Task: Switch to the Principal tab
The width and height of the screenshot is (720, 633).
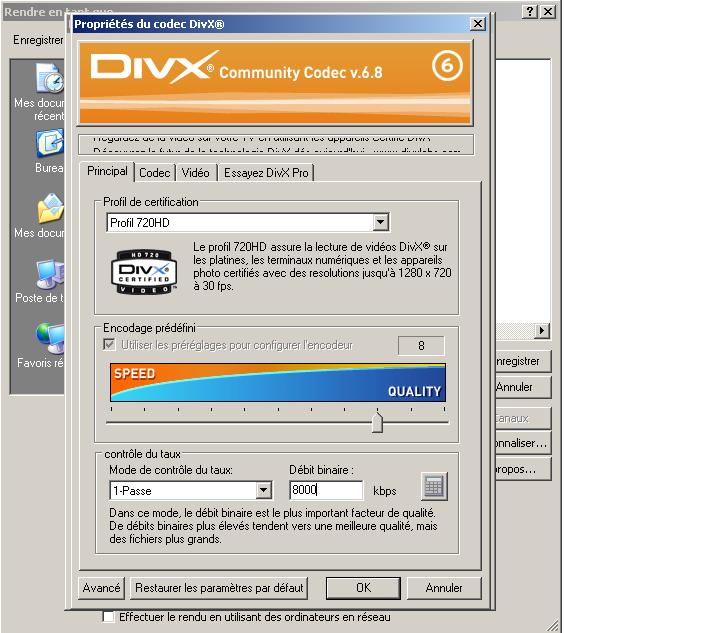Action: (107, 171)
